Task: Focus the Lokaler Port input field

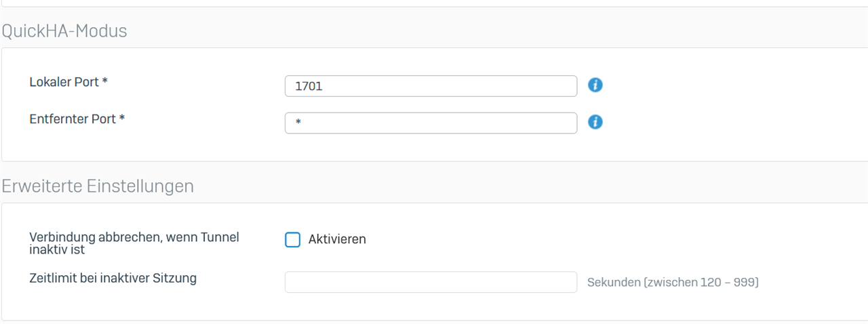Action: (431, 86)
